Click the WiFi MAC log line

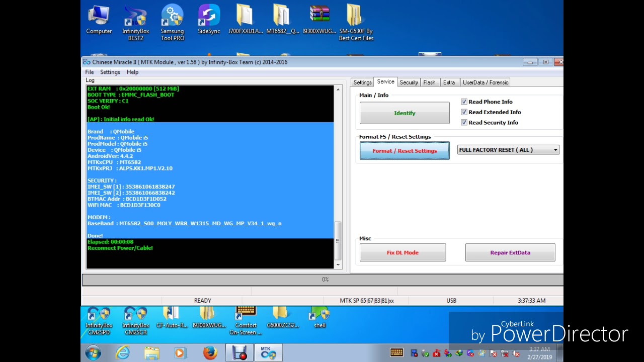(124, 205)
